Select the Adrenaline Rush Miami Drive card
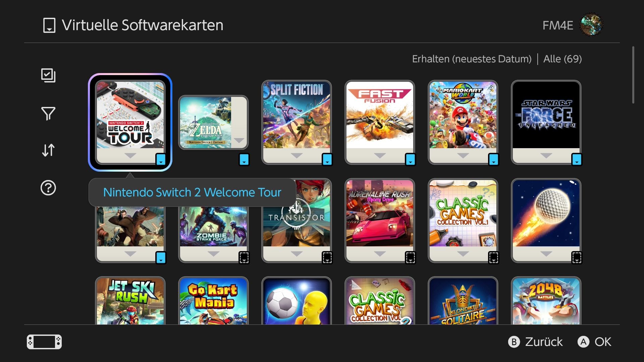The height and width of the screenshot is (362, 644). pos(380,221)
